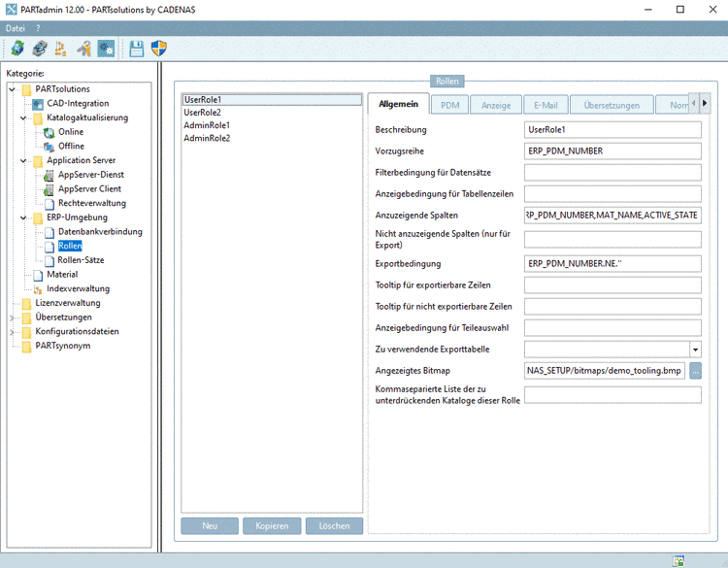Save settings with the floppy disk icon
Image resolution: width=728 pixels, height=568 pixels.
coord(137,49)
